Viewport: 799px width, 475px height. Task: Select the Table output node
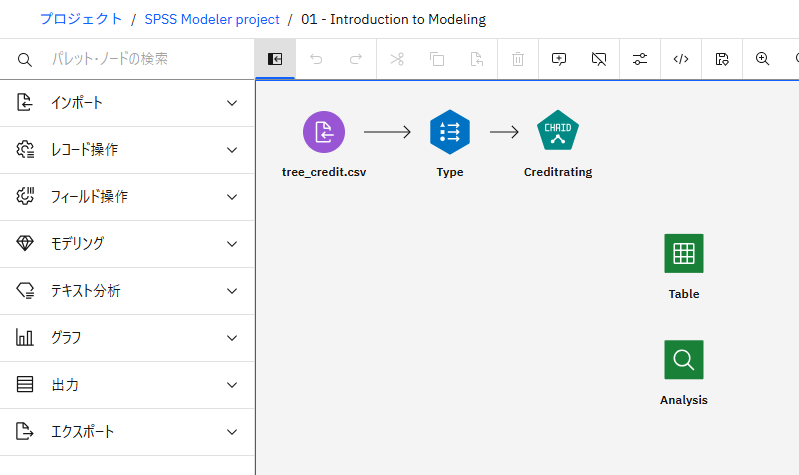[x=684, y=254]
